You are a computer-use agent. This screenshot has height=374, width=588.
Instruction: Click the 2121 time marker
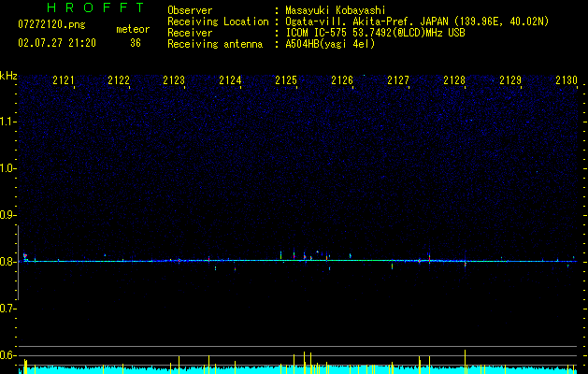(64, 80)
